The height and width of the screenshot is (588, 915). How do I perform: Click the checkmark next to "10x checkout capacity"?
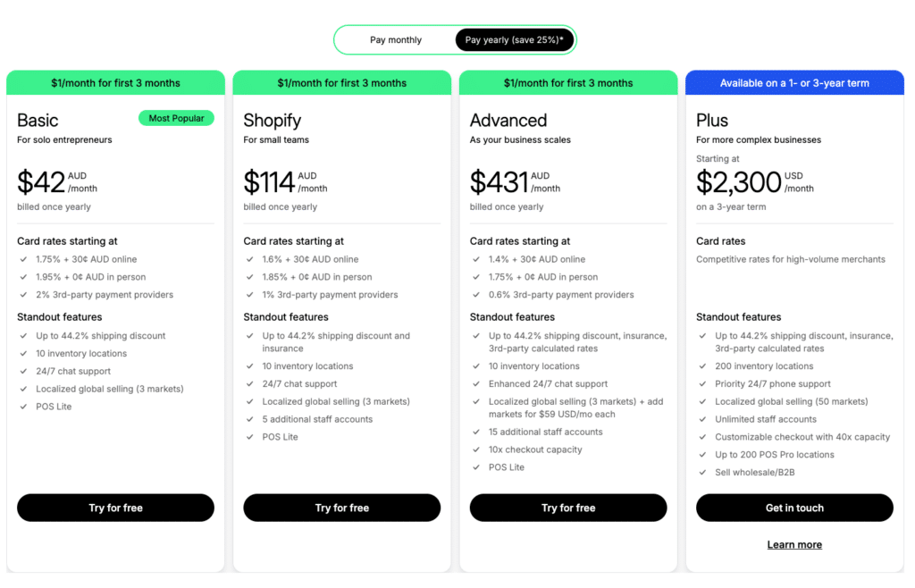coord(474,449)
